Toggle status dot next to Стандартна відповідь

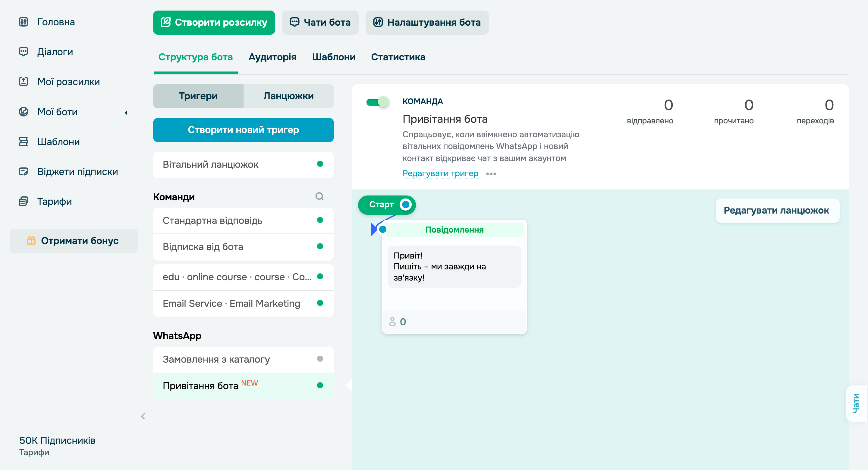coord(319,221)
